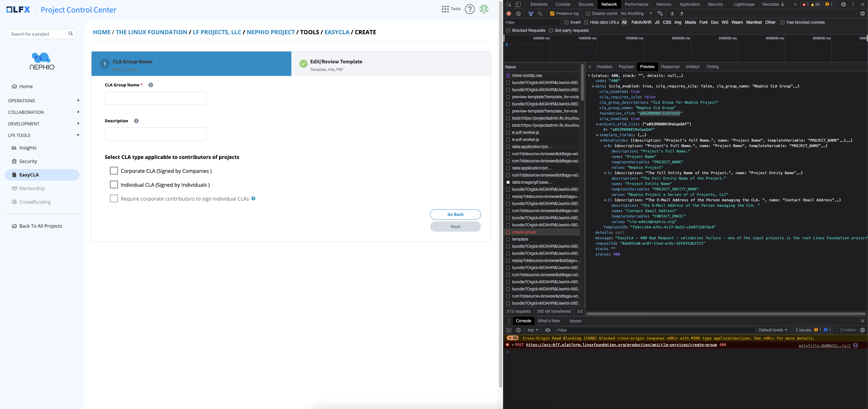Toggle DevTools device toolbar icon
The image size is (868, 409).
click(518, 4)
